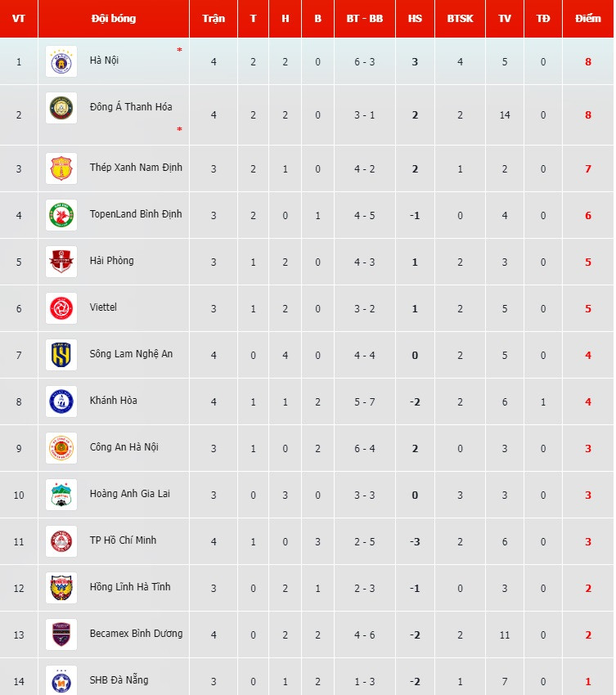Click the SHB Đà Nẵng club logo
The width and height of the screenshot is (616, 695).
click(x=61, y=680)
